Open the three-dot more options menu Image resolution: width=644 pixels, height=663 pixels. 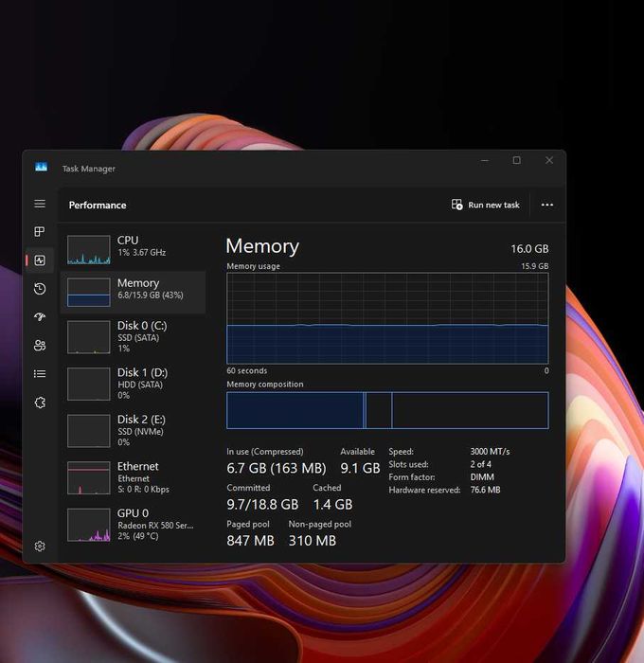coord(547,205)
